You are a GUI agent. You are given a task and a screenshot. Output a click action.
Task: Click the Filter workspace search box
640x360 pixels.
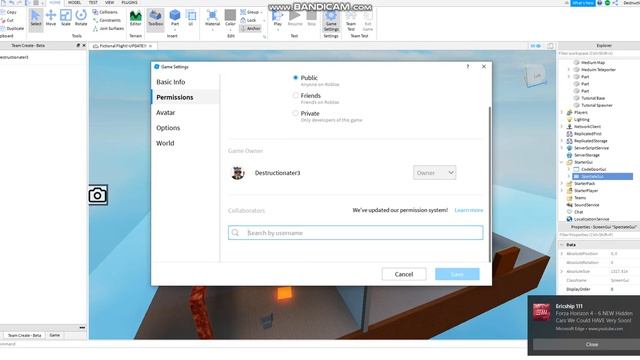click(x=598, y=53)
